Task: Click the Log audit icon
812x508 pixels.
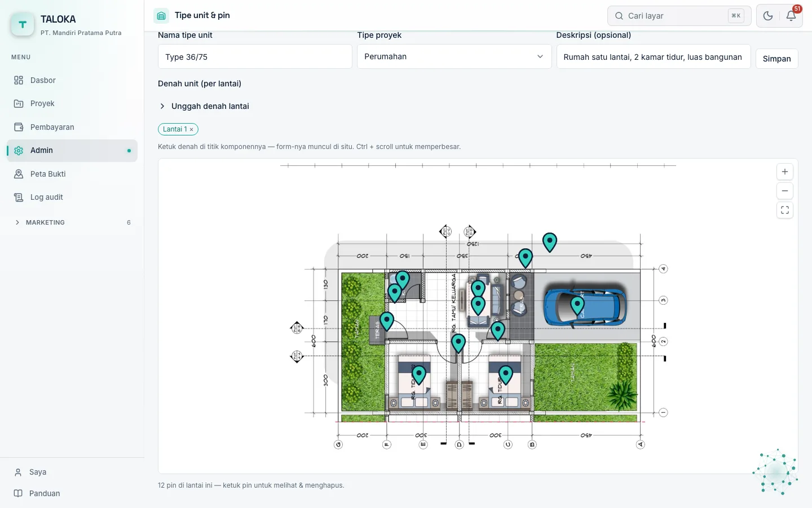Action: [19, 197]
